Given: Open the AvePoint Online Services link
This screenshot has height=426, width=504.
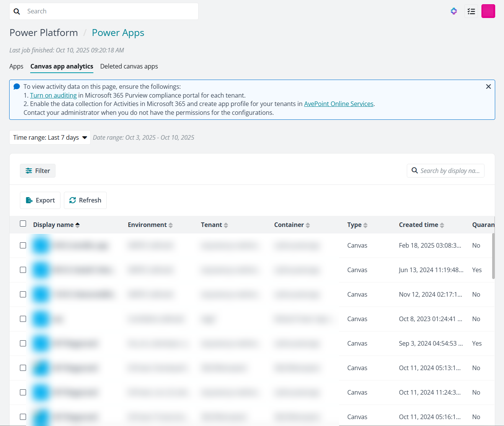Looking at the screenshot, I should click(x=338, y=103).
